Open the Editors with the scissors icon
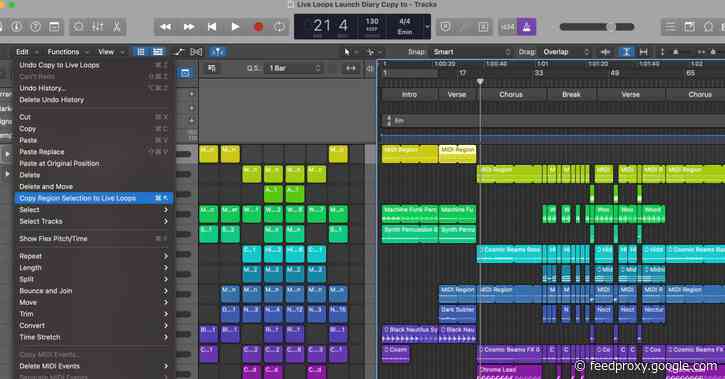This screenshot has height=379, width=725. tap(117, 27)
